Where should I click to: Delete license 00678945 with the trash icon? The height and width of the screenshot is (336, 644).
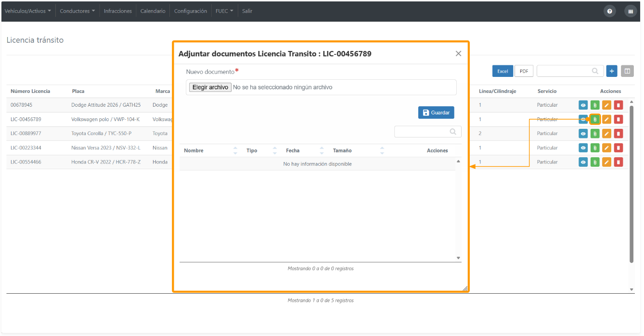[618, 105]
